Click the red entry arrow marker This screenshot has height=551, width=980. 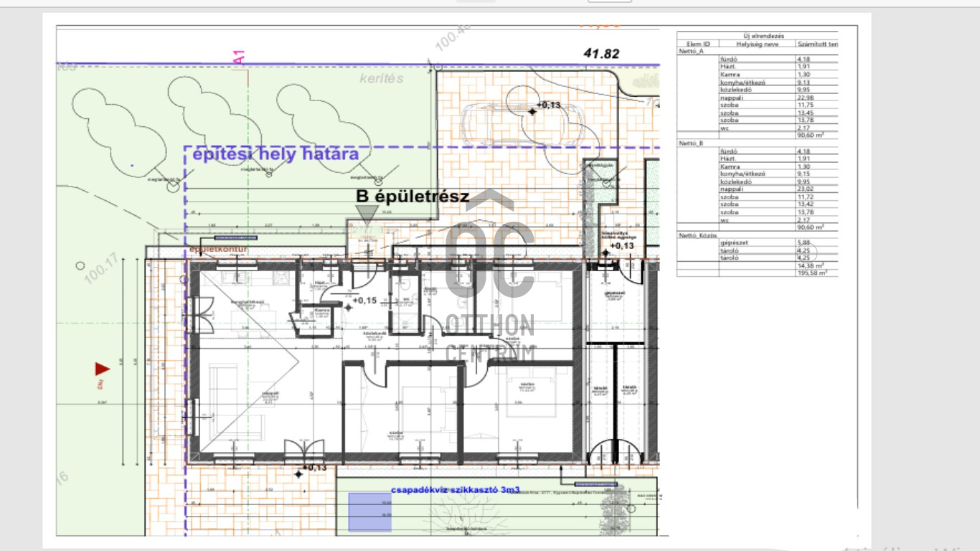click(102, 369)
